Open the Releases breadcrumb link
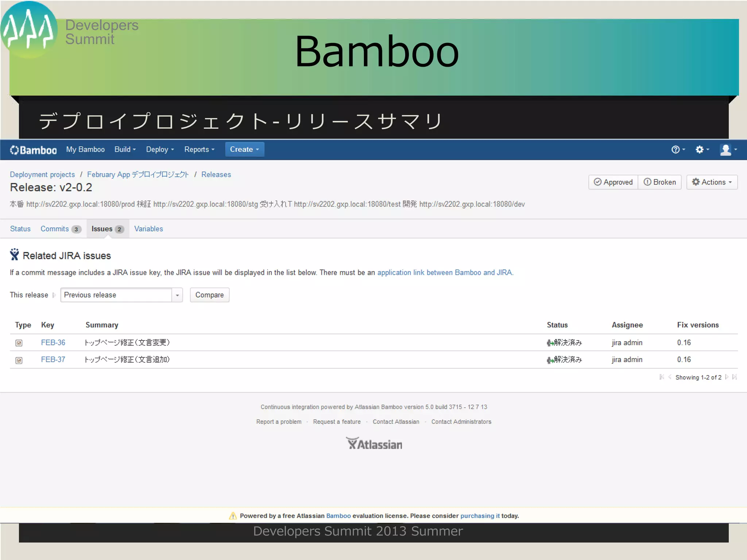 click(216, 174)
